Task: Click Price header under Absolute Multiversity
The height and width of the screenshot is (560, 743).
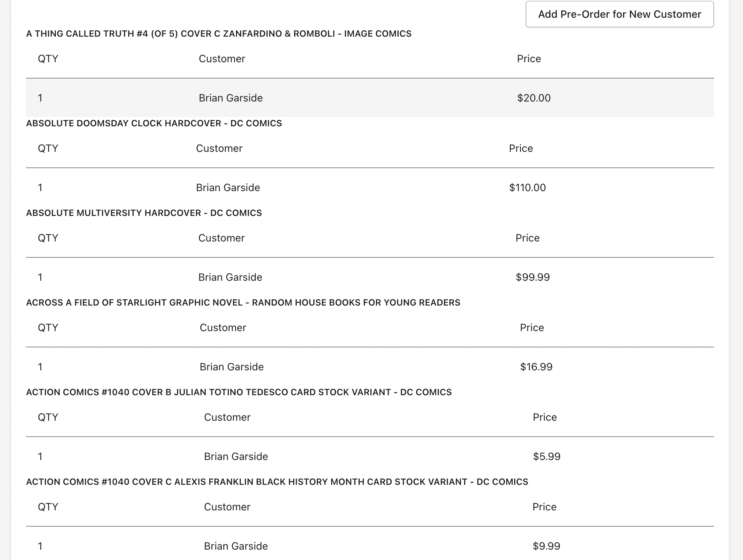Action: pos(527,238)
